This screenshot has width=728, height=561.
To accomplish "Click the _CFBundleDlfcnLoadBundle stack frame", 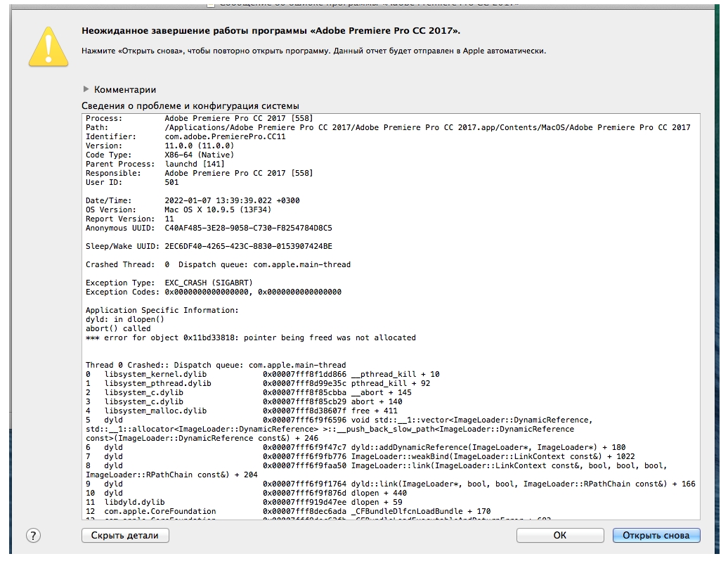I will pos(288,511).
